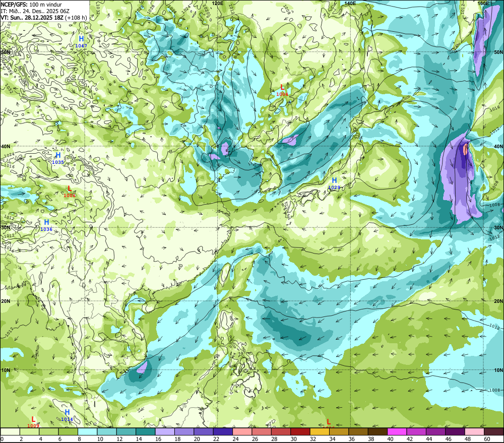The width and height of the screenshot is (504, 443).
Task: Click the L 1006 low pressure marker
Action: [x=70, y=192]
